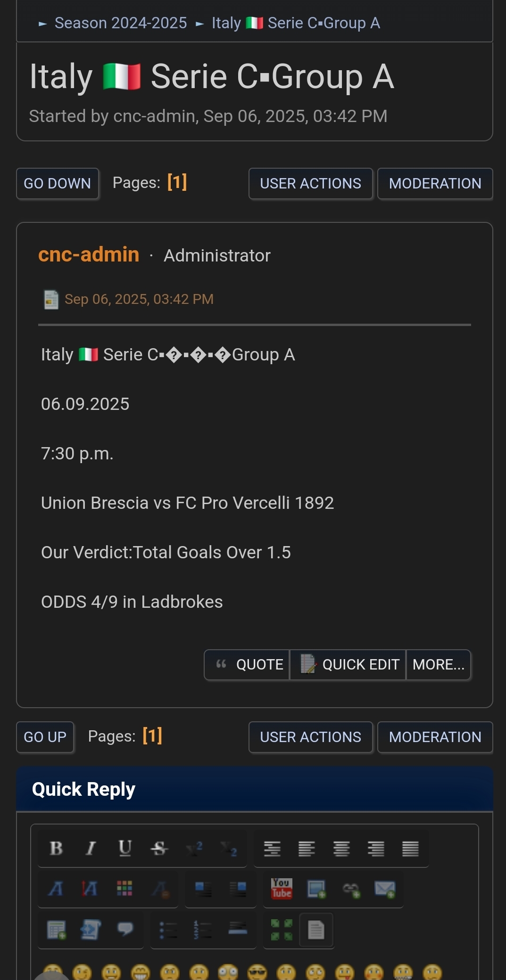Image resolution: width=506 pixels, height=980 pixels.
Task: Toggle bold formatting
Action: 56,848
